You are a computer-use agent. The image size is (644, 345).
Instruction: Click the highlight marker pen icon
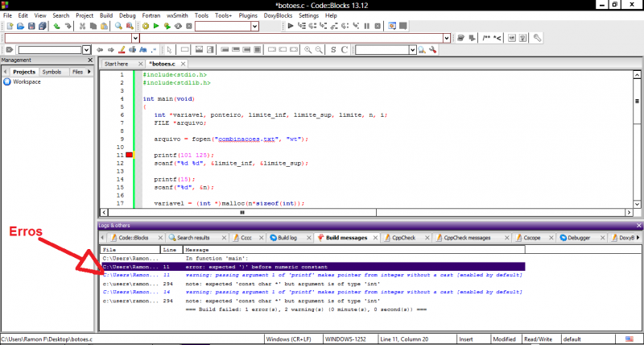pos(122,50)
